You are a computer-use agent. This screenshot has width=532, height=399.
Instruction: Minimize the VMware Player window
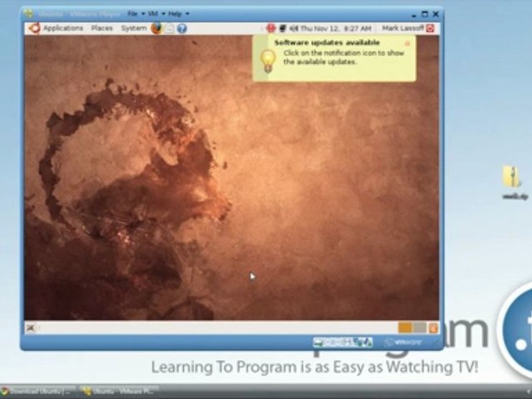pos(413,15)
